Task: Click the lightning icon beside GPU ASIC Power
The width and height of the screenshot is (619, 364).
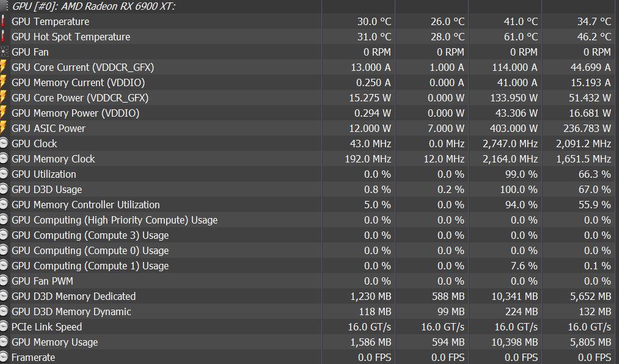Action: tap(3, 128)
